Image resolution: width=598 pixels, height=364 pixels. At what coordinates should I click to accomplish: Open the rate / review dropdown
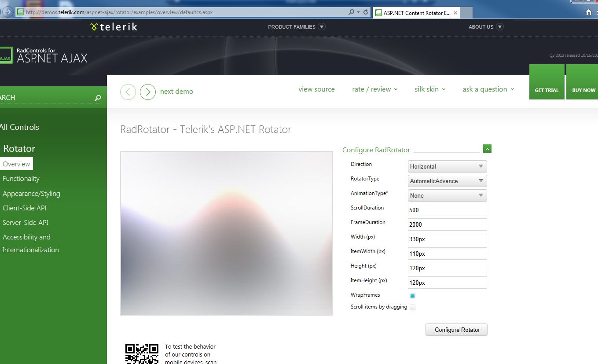pos(375,89)
